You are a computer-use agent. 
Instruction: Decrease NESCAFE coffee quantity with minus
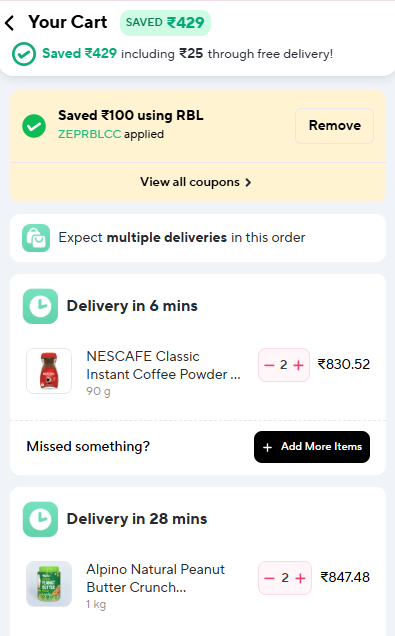click(x=269, y=365)
